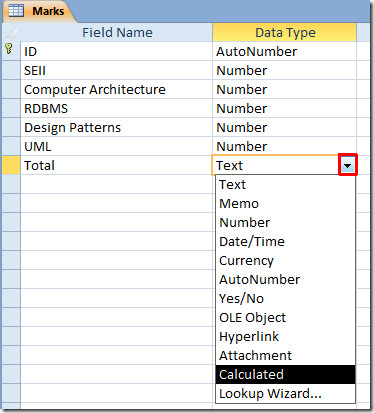Click the Number data type for Computer Architecture

point(284,89)
